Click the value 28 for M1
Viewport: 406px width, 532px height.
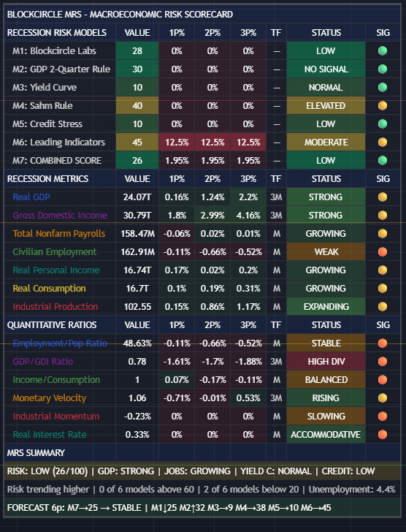pos(137,51)
